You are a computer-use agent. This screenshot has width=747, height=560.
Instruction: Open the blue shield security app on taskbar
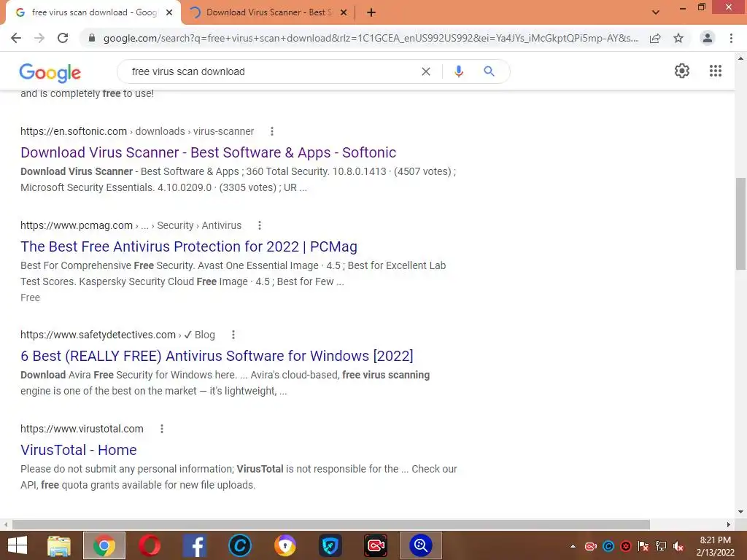click(x=330, y=545)
